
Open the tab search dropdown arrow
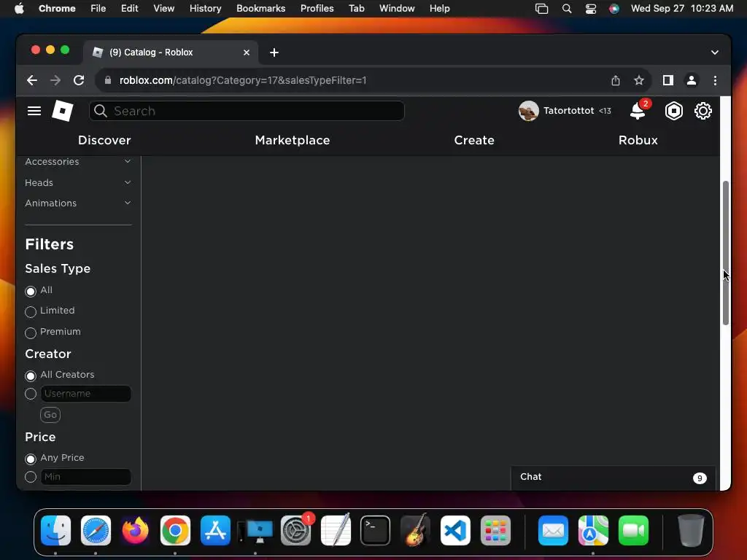click(715, 52)
